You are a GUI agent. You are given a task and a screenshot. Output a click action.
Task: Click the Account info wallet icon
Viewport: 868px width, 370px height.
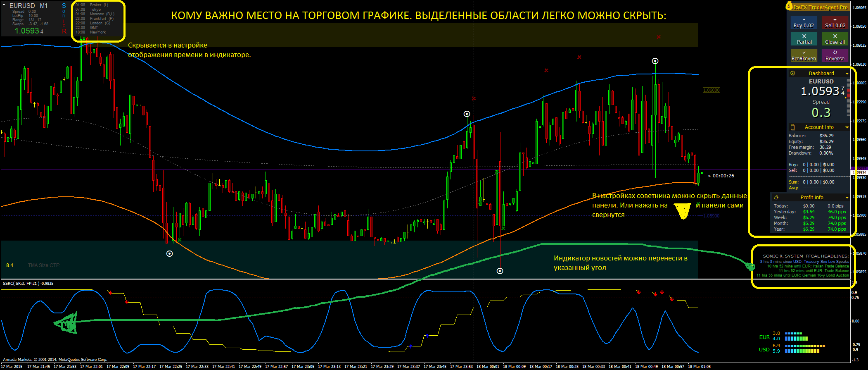point(792,127)
